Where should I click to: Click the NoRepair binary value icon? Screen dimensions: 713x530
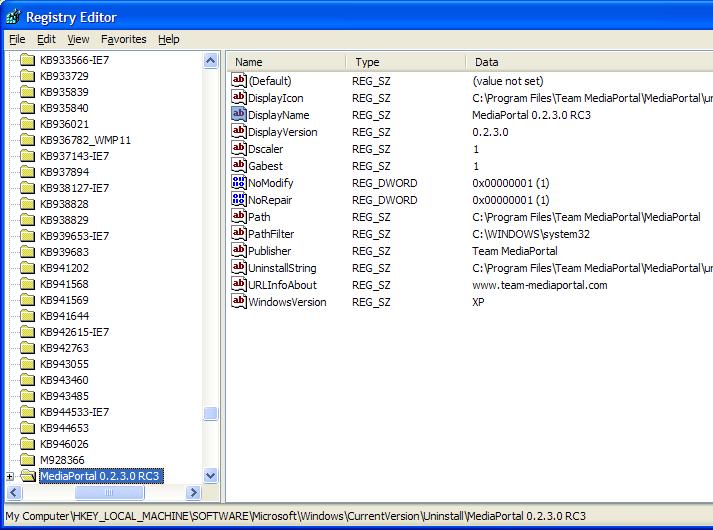click(x=239, y=199)
